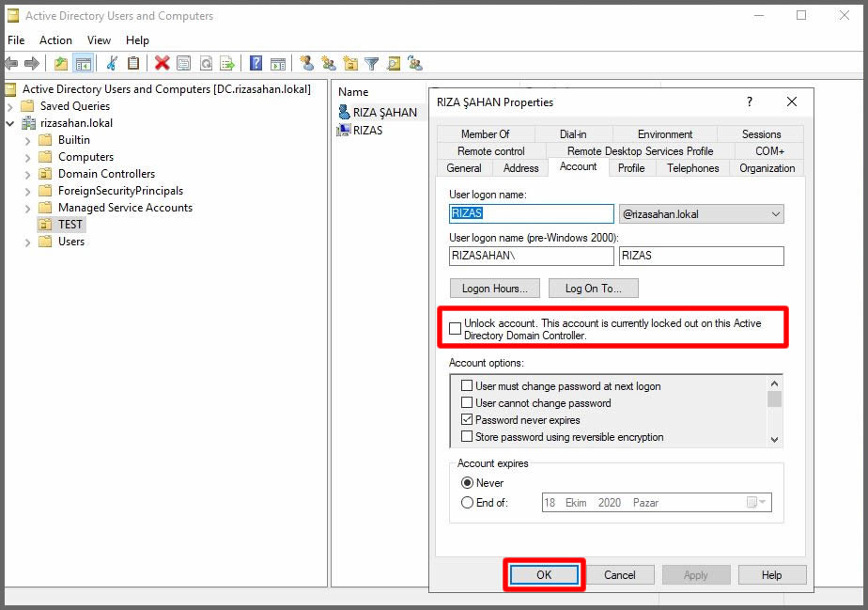Click the Refresh toolbar icon
This screenshot has width=868, height=610.
206,64
